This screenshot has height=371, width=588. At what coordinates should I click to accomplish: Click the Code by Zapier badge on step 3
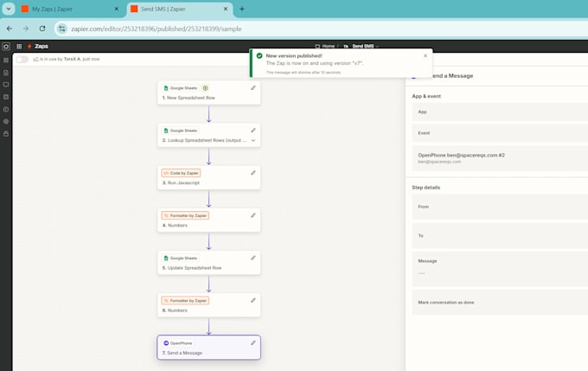(x=181, y=173)
